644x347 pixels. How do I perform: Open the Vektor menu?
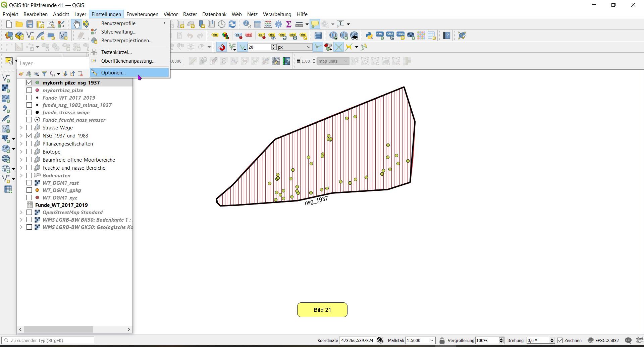pos(170,14)
